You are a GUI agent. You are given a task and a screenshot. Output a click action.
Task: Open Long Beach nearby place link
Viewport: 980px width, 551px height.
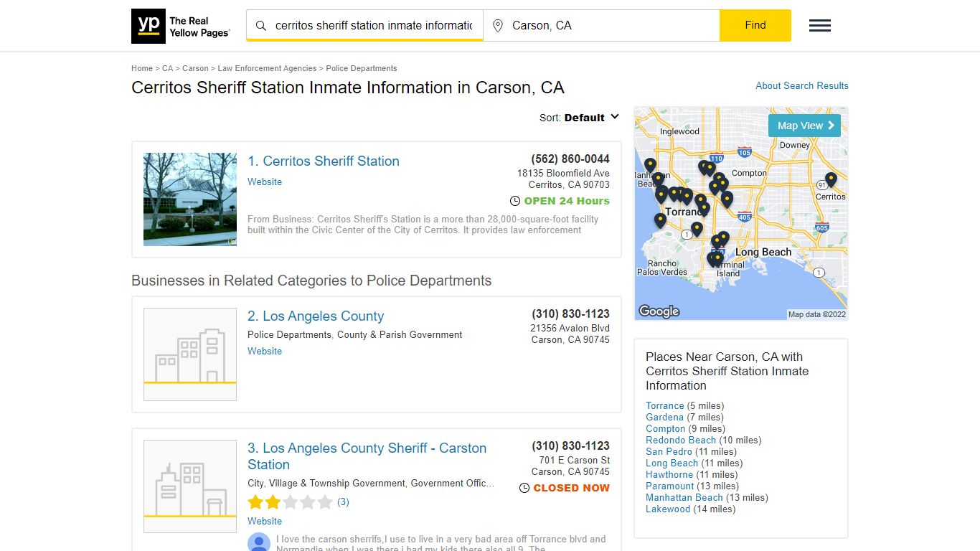pyautogui.click(x=672, y=463)
